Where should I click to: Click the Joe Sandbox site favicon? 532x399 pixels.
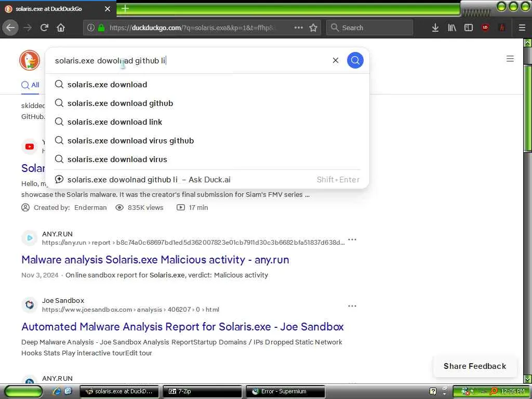pos(30,304)
